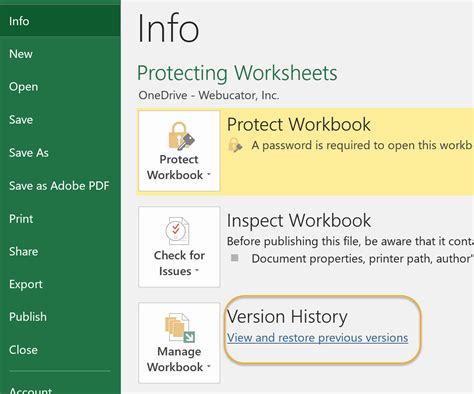This screenshot has width=474, height=394.
Task: Expand the Manage Workbook dropdown arrow
Action: (209, 366)
